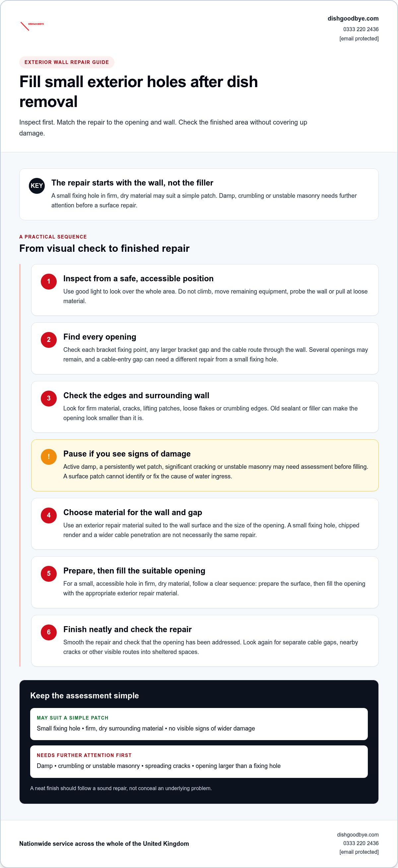Click the red step 1 circle

pyautogui.click(x=48, y=281)
